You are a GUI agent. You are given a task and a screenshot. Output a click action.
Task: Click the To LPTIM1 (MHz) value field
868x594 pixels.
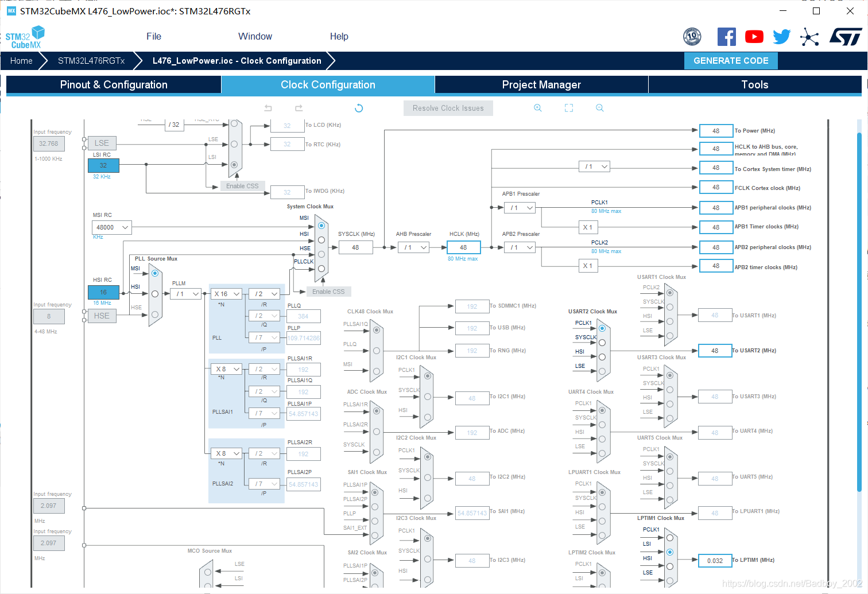pyautogui.click(x=715, y=561)
